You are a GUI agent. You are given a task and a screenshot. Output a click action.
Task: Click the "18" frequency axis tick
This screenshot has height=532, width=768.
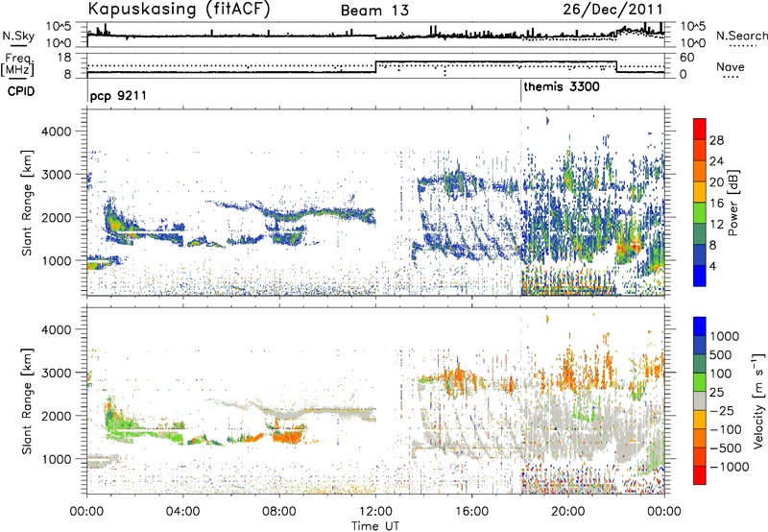pyautogui.click(x=64, y=58)
